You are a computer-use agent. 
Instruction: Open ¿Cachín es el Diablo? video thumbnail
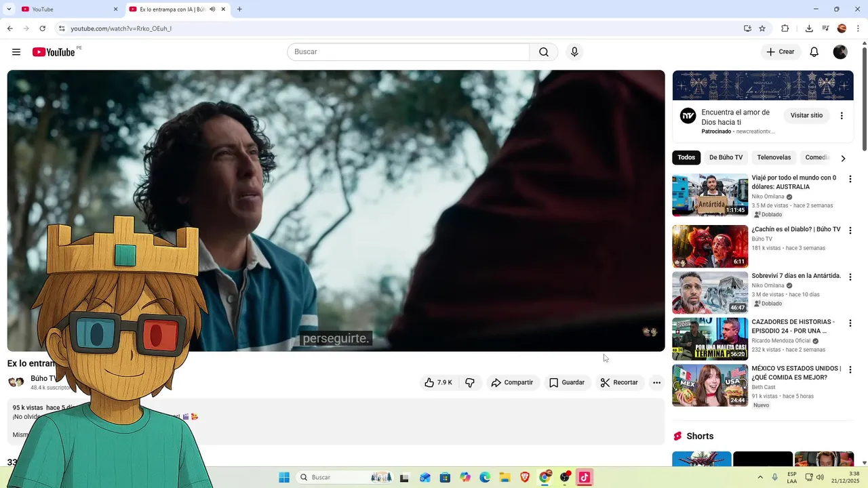[x=710, y=247]
